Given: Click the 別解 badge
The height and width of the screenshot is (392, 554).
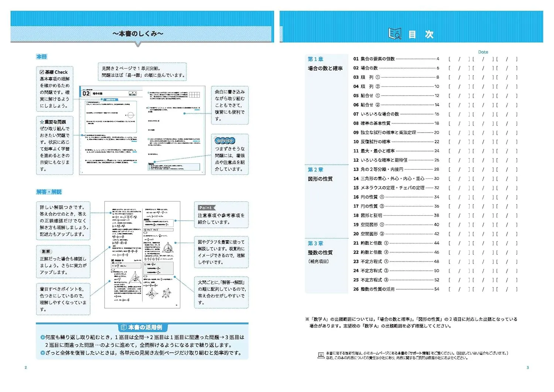Looking at the screenshot, I should [46, 252].
